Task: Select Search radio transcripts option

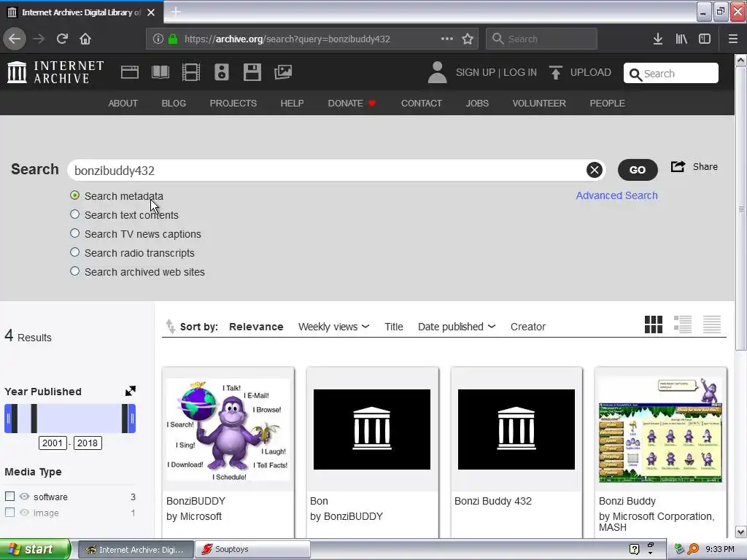Action: [75, 252]
